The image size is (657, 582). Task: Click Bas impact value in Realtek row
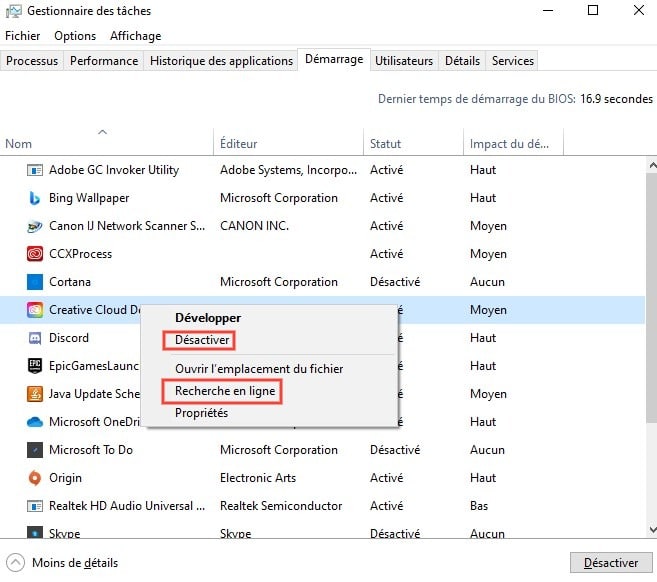(x=479, y=506)
